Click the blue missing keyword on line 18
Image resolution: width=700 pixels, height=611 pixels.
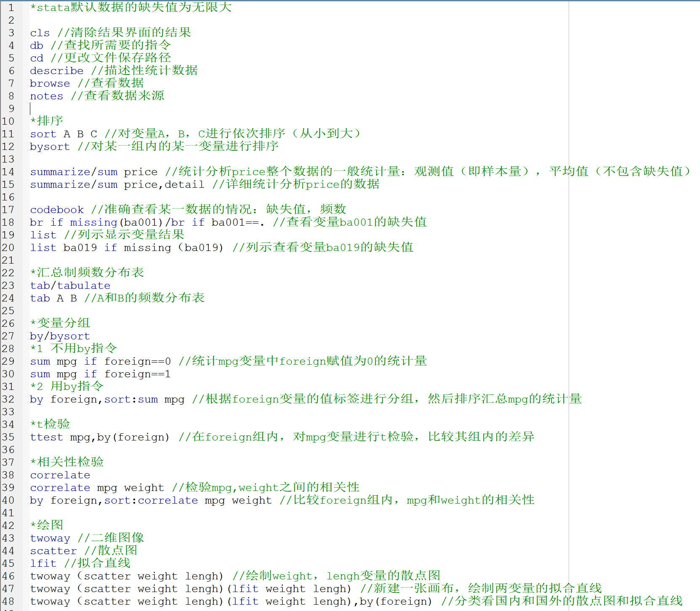tap(93, 222)
